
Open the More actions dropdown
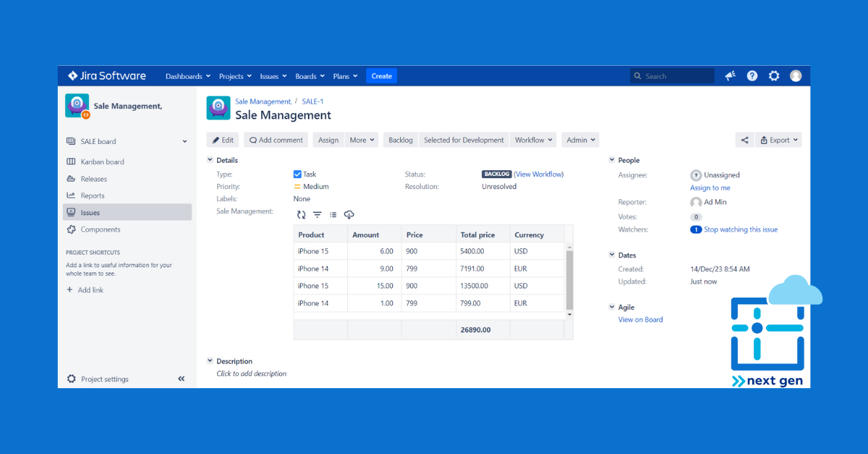362,140
